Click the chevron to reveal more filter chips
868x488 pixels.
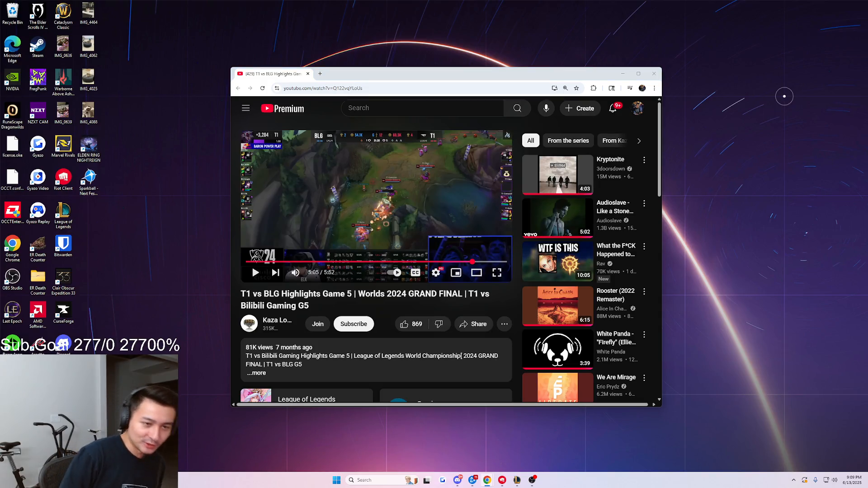tap(639, 141)
